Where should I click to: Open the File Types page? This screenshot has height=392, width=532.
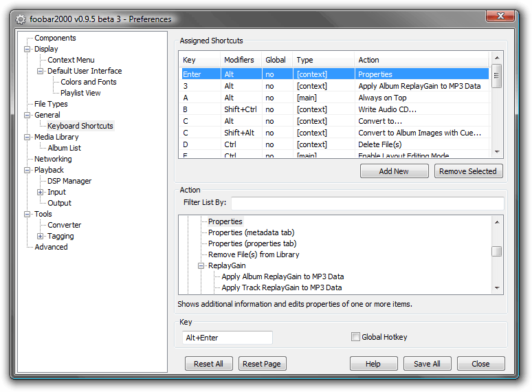[x=51, y=104]
